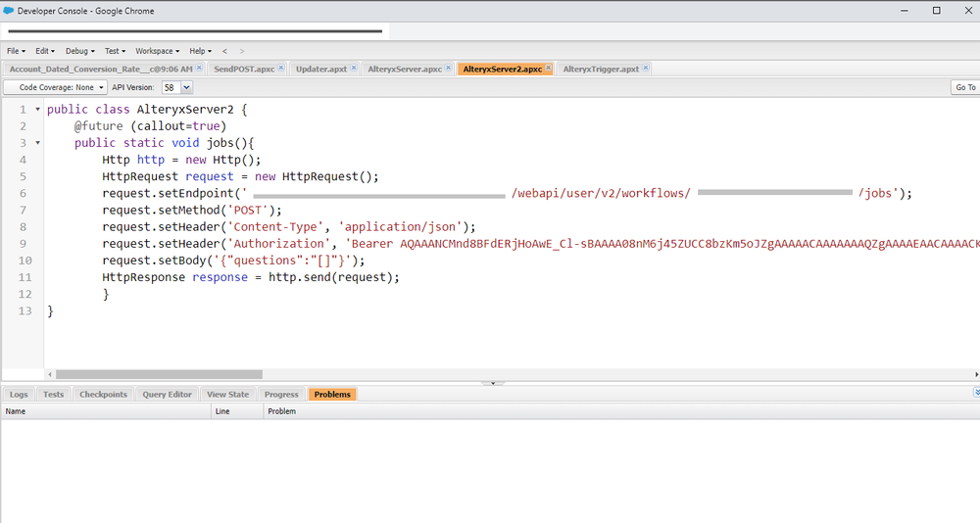Click the Go To button

965,87
